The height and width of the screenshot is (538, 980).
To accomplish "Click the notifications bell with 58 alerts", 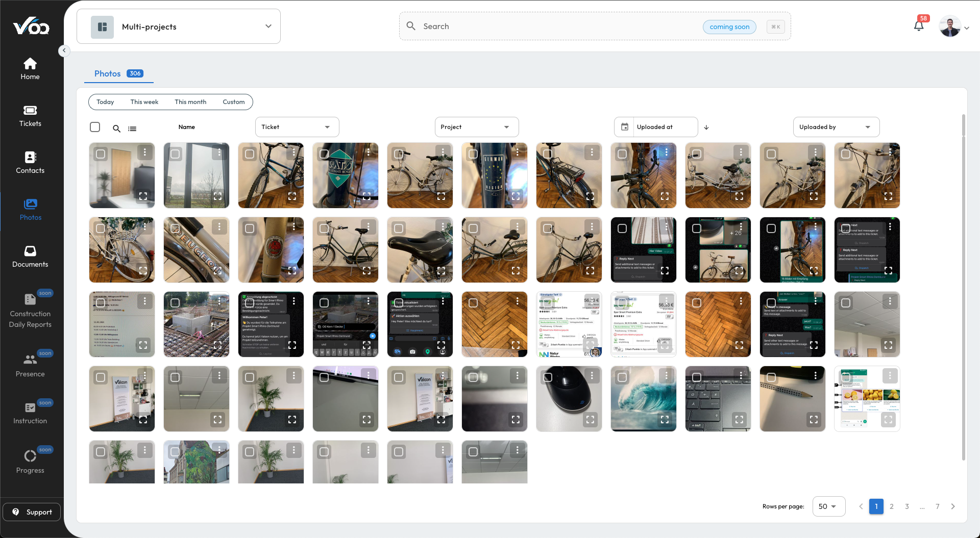I will [919, 24].
